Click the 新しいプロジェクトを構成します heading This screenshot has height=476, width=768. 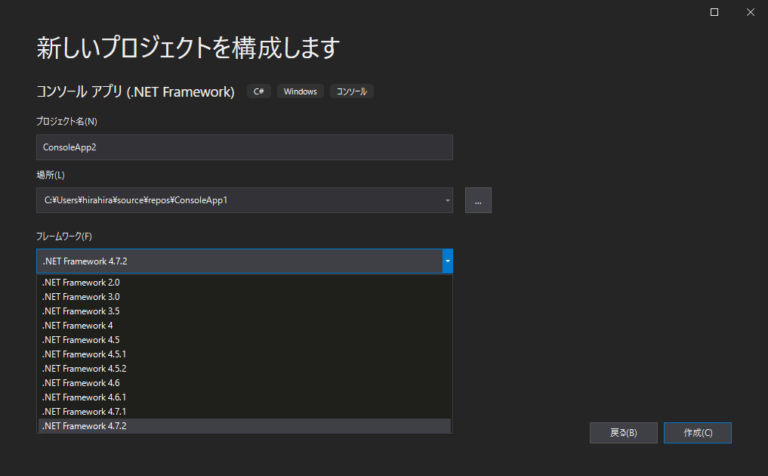click(x=188, y=48)
